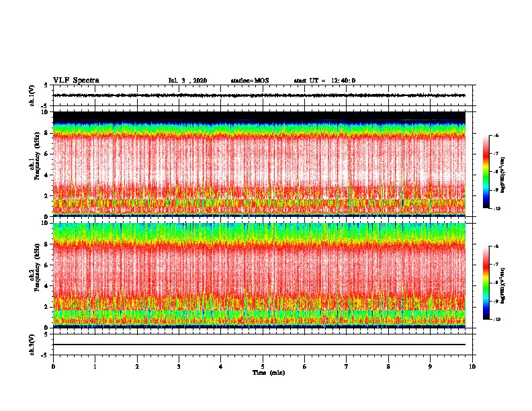532x411 pixels.
Task: Click the ch.1 spectrogram color scale bar
Action: (x=486, y=172)
